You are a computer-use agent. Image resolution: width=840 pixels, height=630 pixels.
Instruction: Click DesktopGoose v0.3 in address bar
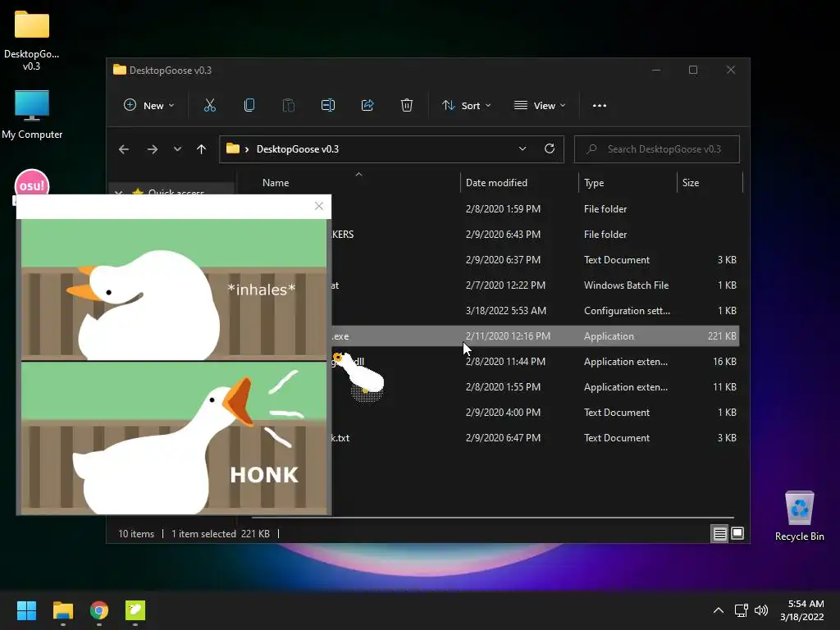tap(297, 149)
